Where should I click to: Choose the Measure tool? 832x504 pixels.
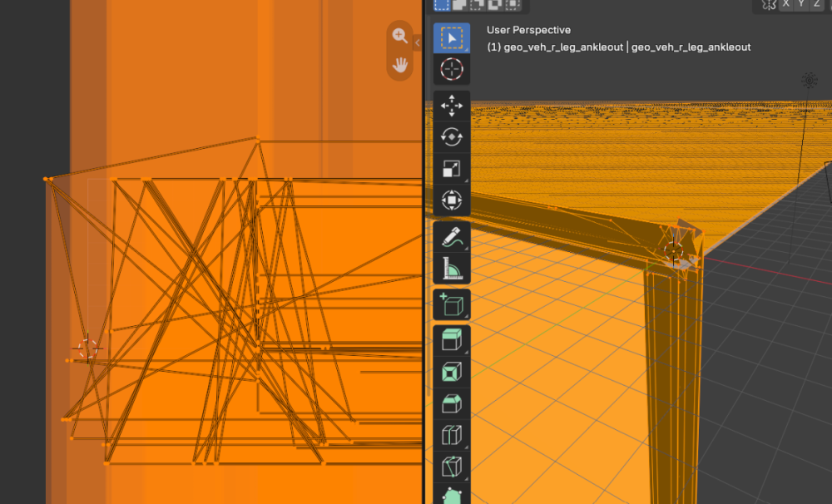(x=452, y=268)
